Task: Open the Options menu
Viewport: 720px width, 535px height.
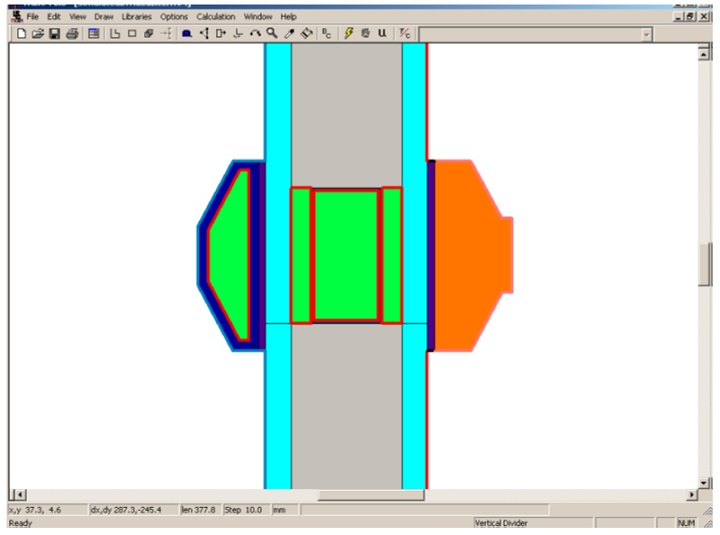Action: (x=174, y=17)
